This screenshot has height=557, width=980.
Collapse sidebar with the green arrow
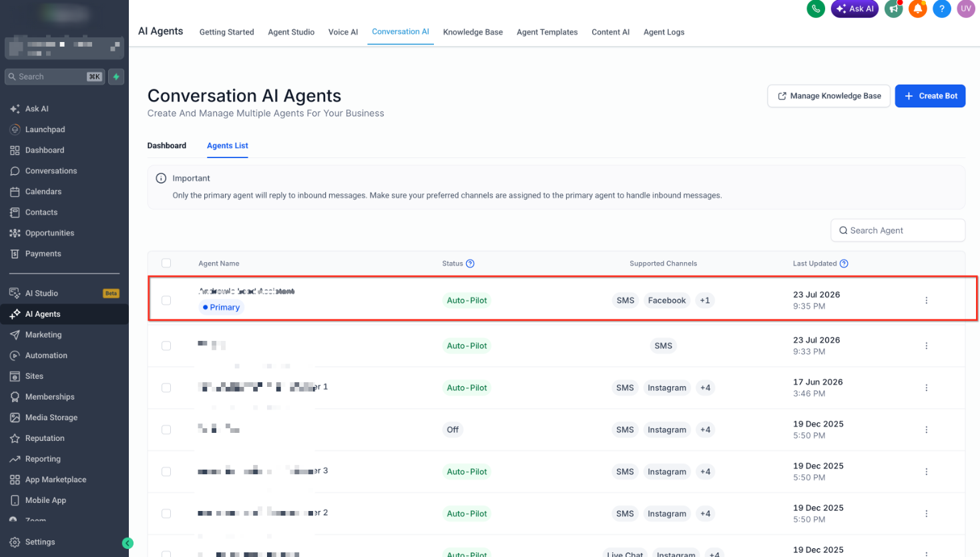(128, 543)
